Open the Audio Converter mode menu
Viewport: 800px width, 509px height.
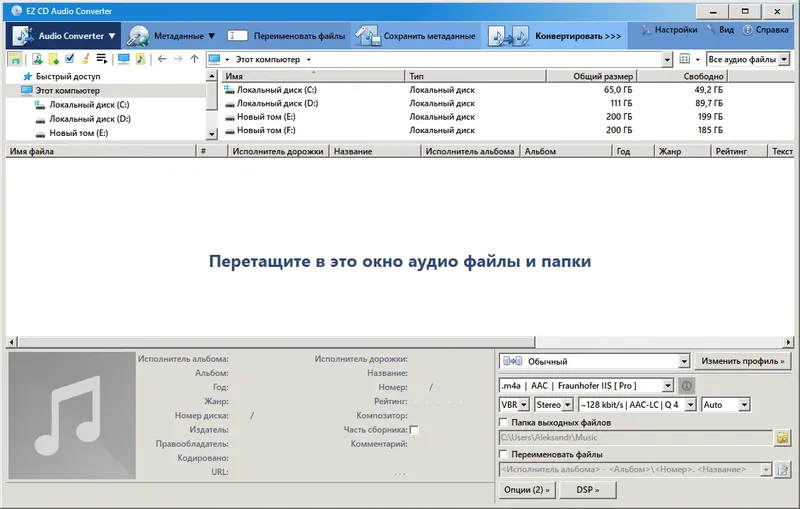(64, 36)
